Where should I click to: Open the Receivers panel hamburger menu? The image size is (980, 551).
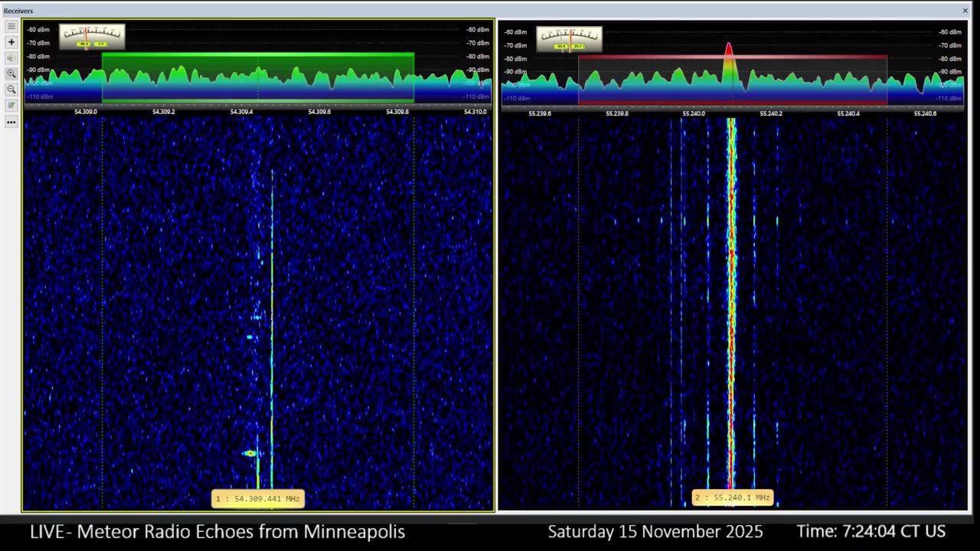point(11,26)
